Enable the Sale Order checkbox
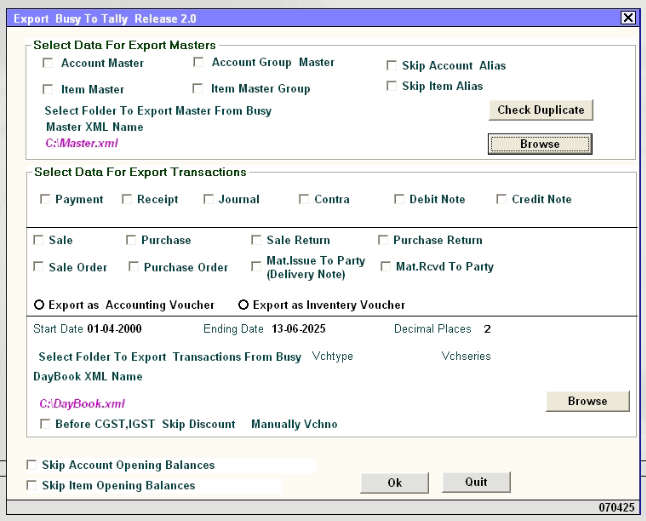 (38, 267)
